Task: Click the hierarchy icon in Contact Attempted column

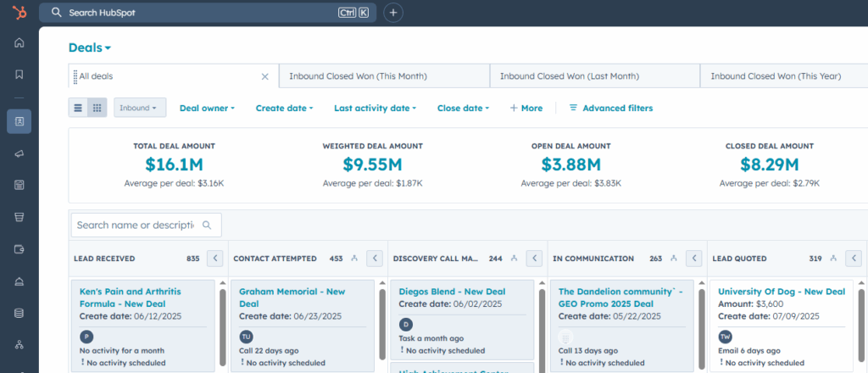Action: tap(355, 259)
